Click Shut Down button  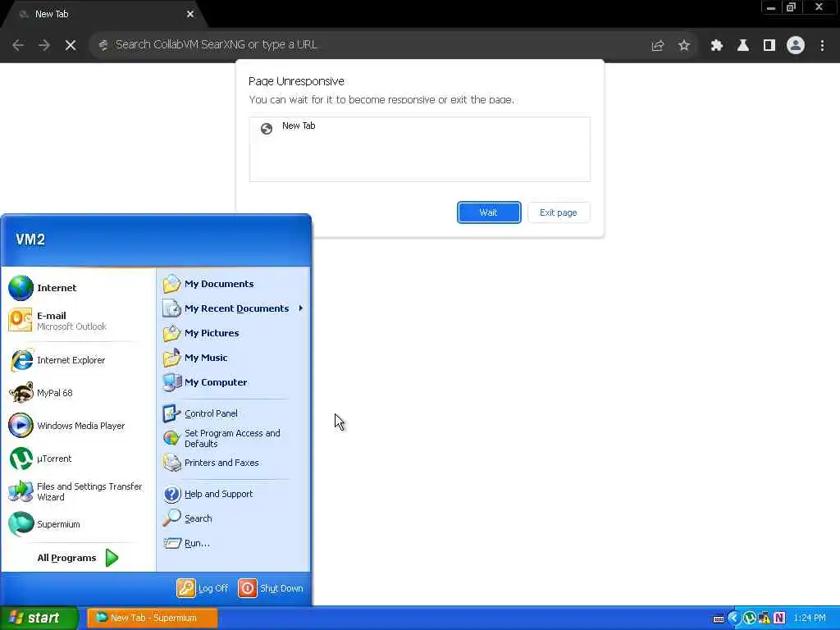(271, 588)
